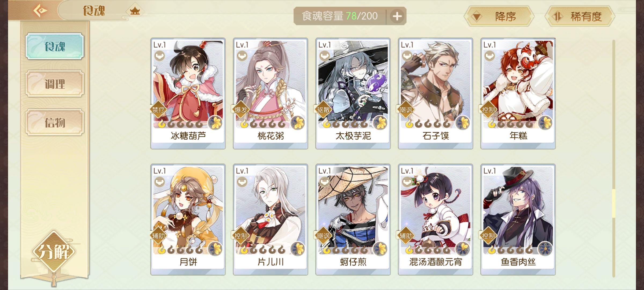This screenshot has width=644, height=290.
Task: Toggle the 降序 sort order
Action: pos(499,16)
